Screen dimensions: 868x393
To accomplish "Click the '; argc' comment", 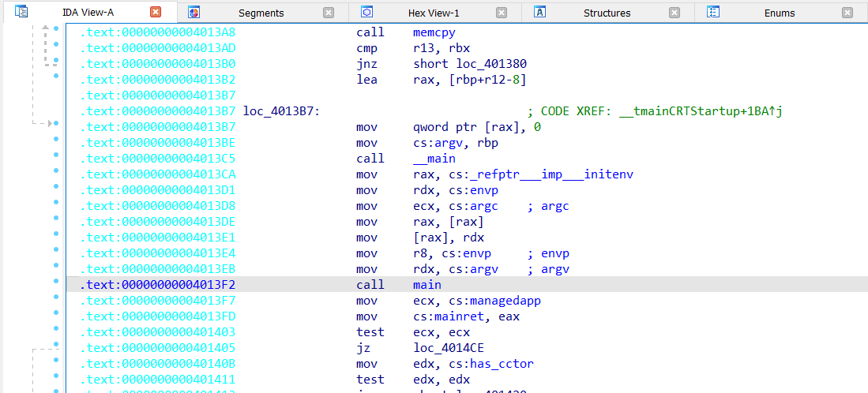I will 548,206.
